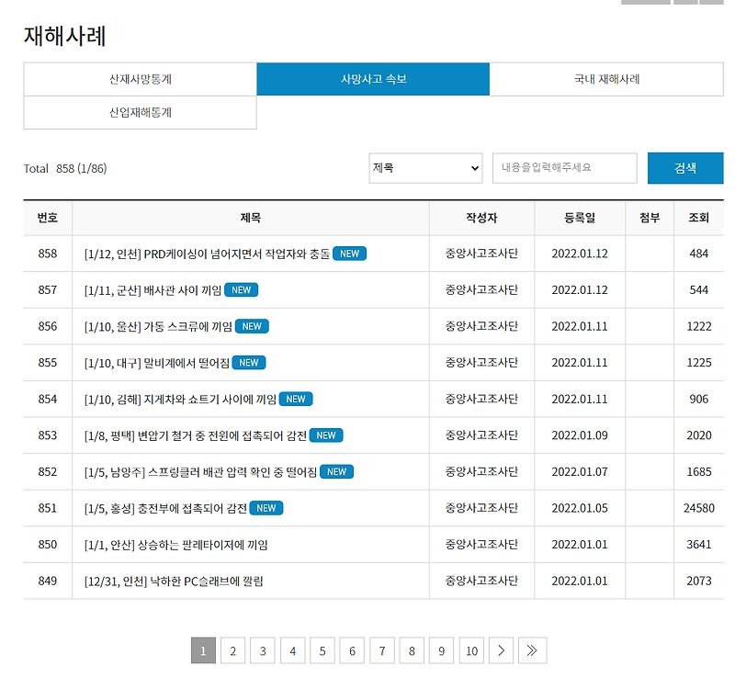Click the 제목 column header
The height and width of the screenshot is (700, 735).
(x=251, y=218)
